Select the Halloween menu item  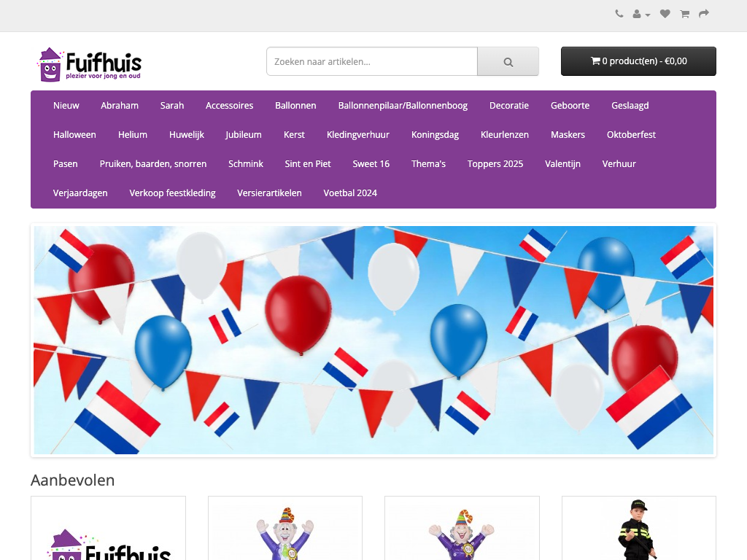(x=74, y=135)
